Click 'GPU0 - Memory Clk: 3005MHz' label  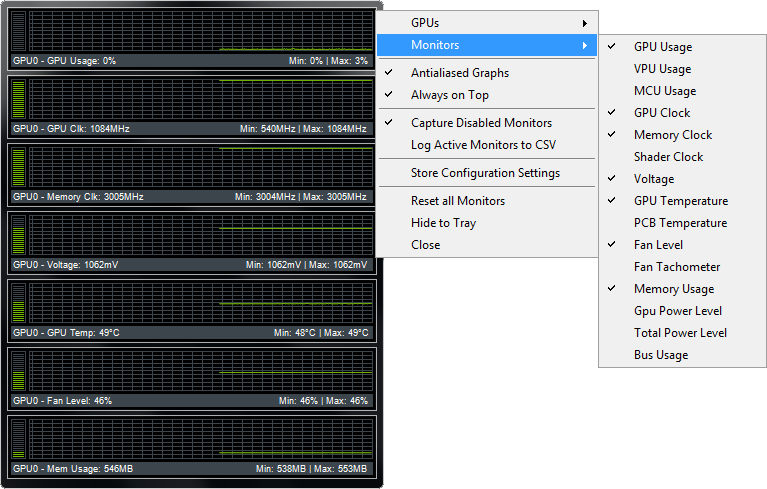point(78,197)
